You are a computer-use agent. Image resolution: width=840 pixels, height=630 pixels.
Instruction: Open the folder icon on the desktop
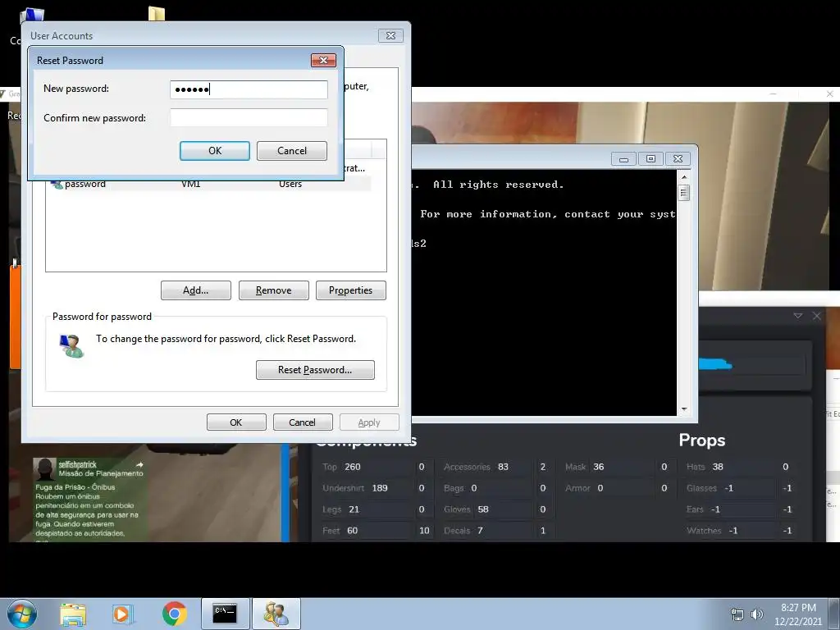pos(157,13)
